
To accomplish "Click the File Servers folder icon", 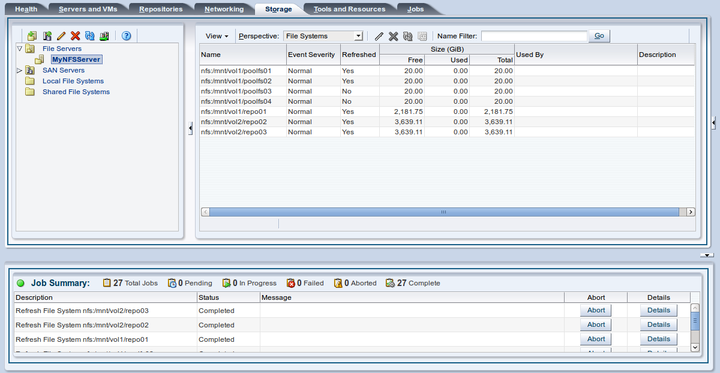I will point(30,49).
